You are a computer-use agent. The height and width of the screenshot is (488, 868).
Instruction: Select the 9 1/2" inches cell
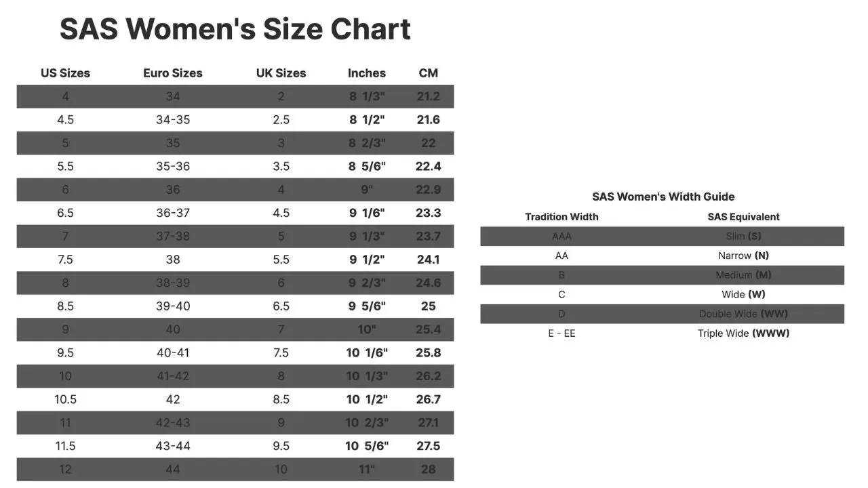click(x=367, y=260)
